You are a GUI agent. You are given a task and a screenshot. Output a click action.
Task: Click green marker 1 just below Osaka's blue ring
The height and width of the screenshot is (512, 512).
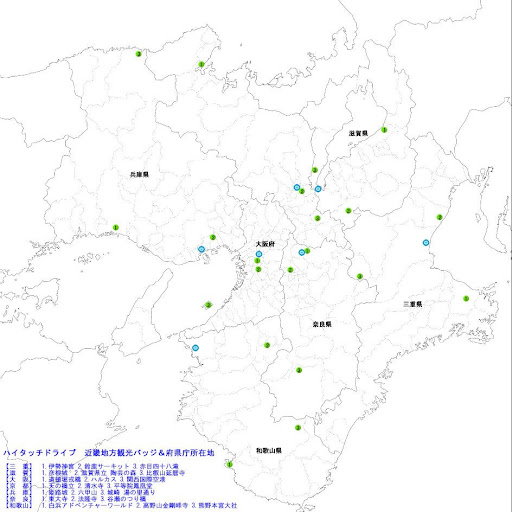coord(257,261)
